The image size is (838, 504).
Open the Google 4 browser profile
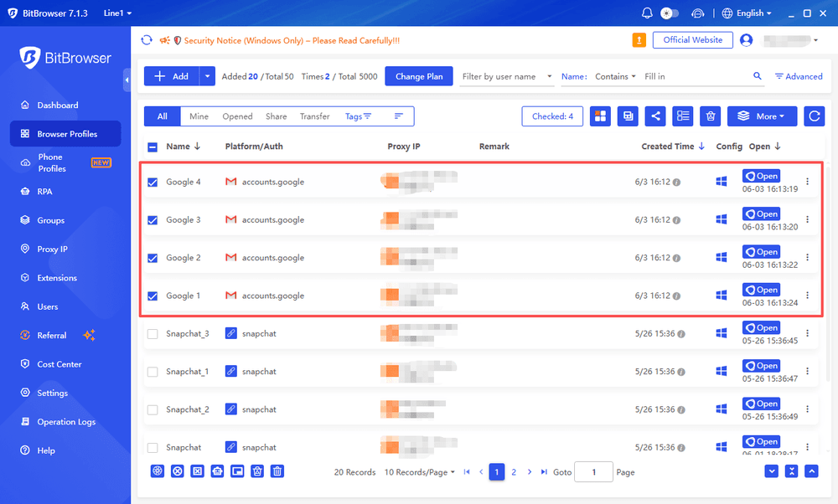[x=761, y=176]
